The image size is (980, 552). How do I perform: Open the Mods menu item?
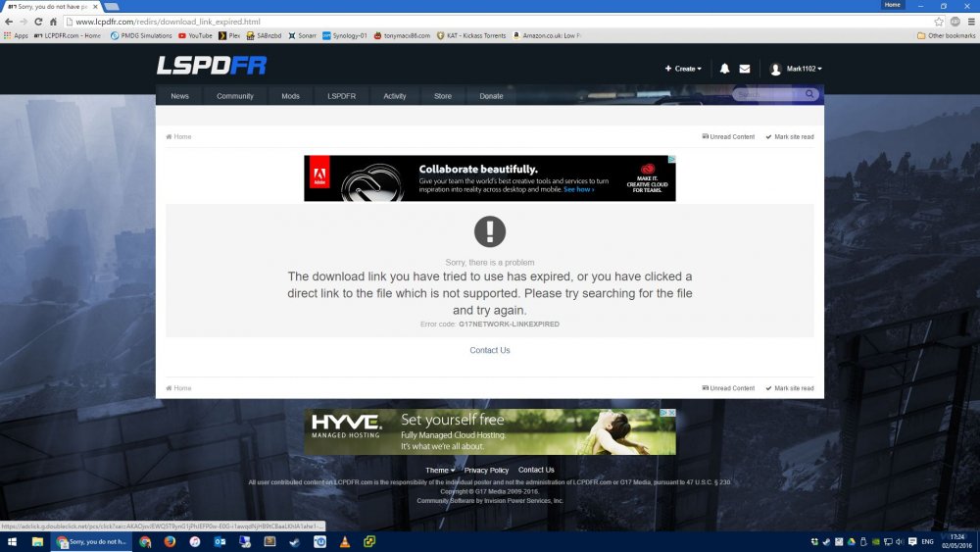(x=291, y=96)
